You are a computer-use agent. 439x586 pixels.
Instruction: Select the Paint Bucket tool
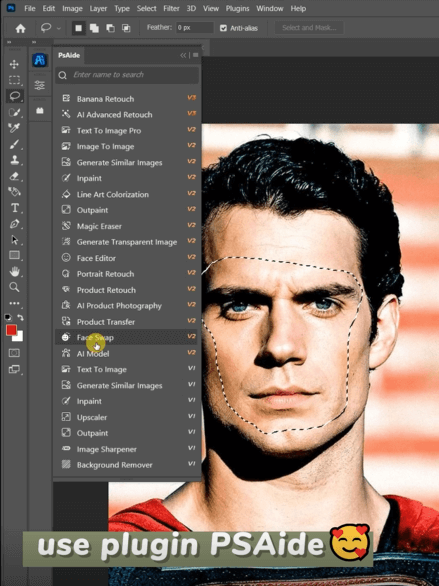tap(14, 192)
